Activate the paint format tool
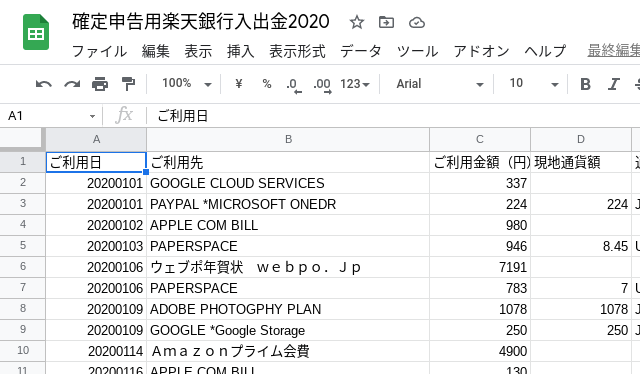Viewport: 640px width, 374px height. tap(128, 84)
